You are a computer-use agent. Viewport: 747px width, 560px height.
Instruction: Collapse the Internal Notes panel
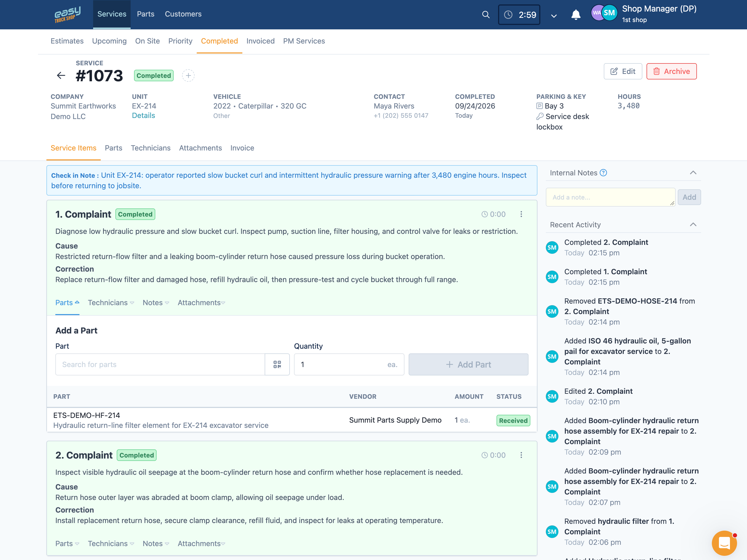tap(693, 173)
